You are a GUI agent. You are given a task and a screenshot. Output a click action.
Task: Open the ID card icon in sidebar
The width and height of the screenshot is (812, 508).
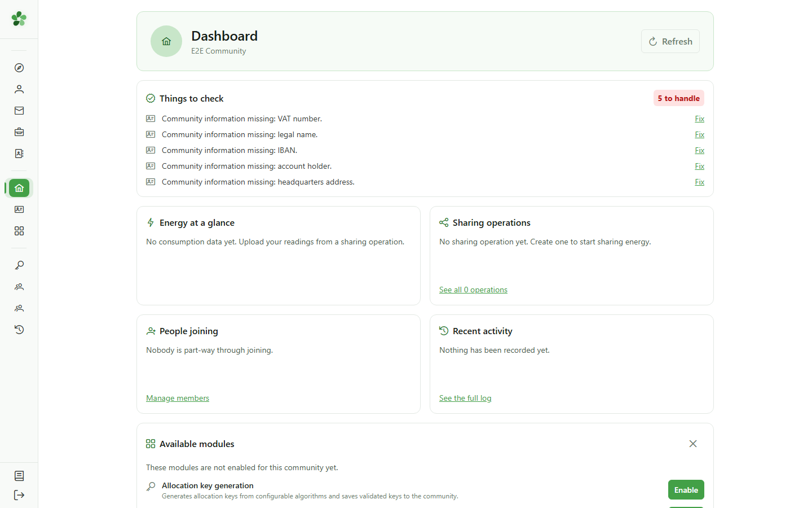[19, 209]
